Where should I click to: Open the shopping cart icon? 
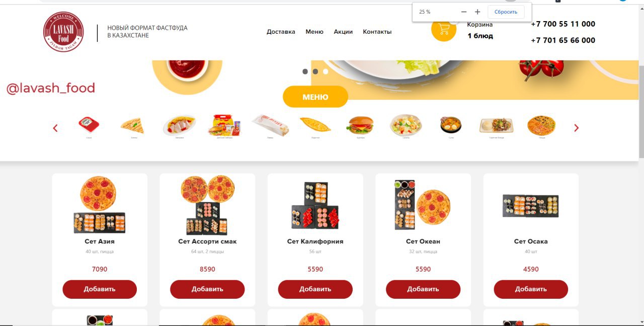pos(444,29)
